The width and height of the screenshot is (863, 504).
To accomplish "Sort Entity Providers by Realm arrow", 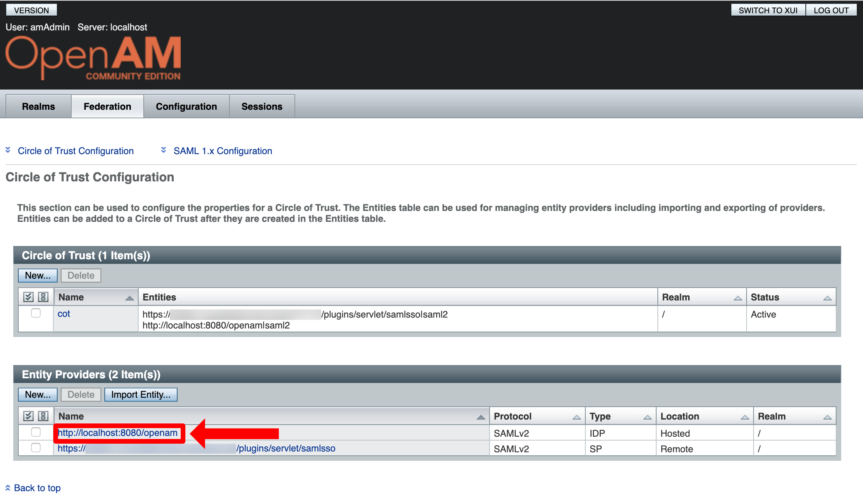I will 828,417.
